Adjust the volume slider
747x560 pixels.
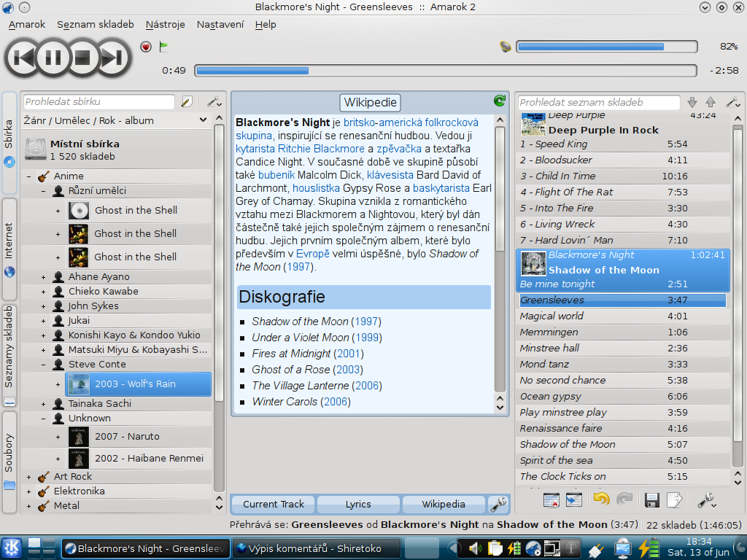pyautogui.click(x=606, y=47)
